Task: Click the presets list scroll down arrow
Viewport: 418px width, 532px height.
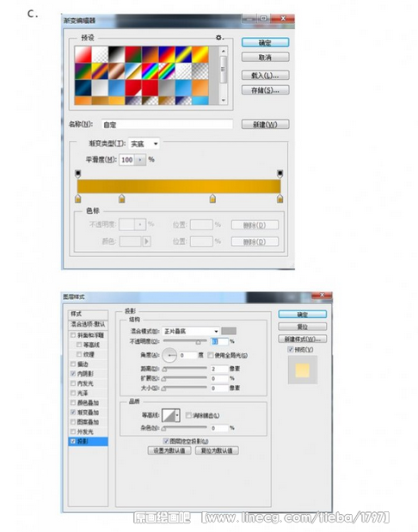Action: 224,100
